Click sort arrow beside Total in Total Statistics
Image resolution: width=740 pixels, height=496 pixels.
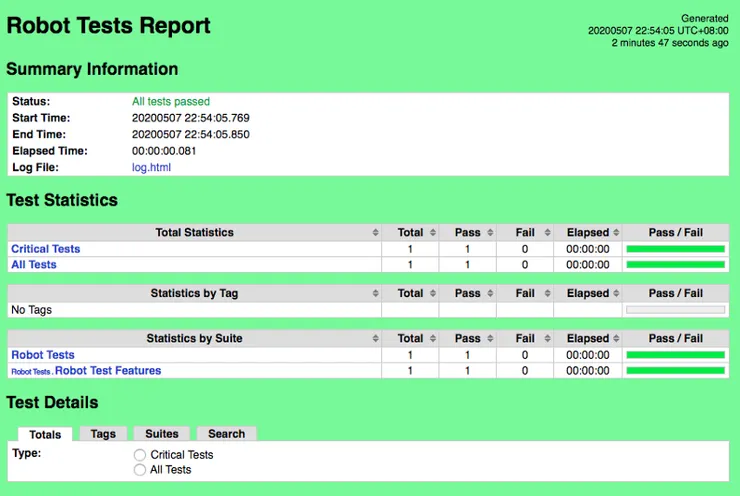click(x=433, y=232)
